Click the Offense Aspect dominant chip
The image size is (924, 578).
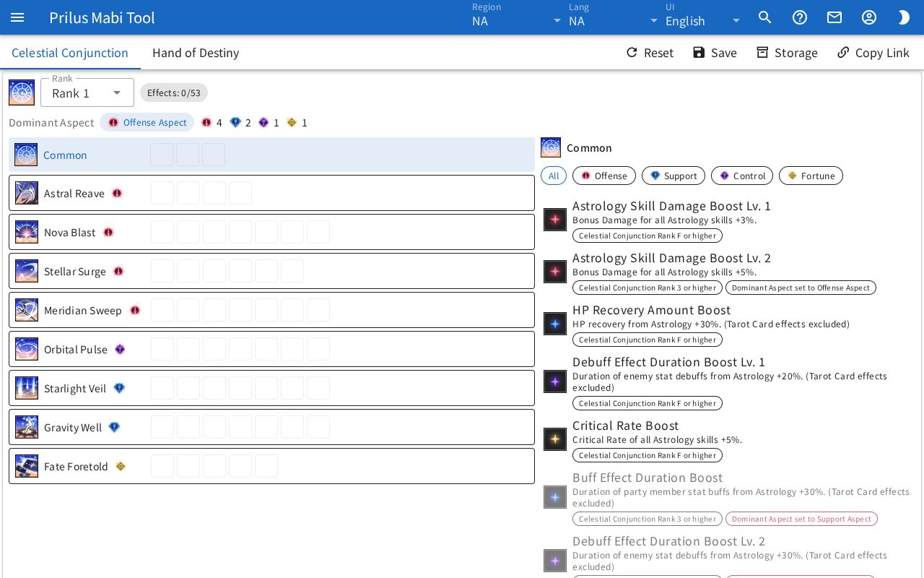pyautogui.click(x=147, y=122)
